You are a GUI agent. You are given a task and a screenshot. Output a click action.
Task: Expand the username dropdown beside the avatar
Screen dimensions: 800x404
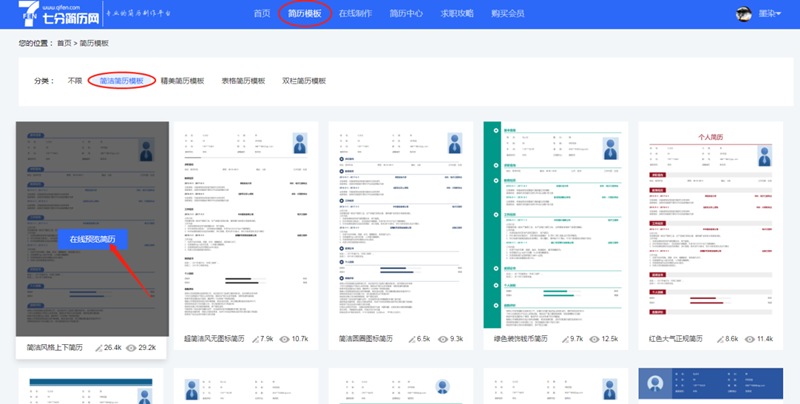click(770, 14)
